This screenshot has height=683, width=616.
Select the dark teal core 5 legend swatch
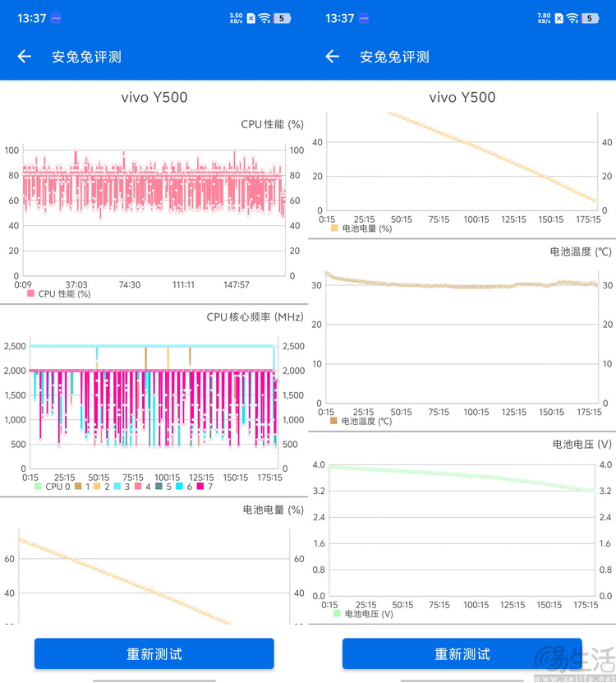pos(159,486)
